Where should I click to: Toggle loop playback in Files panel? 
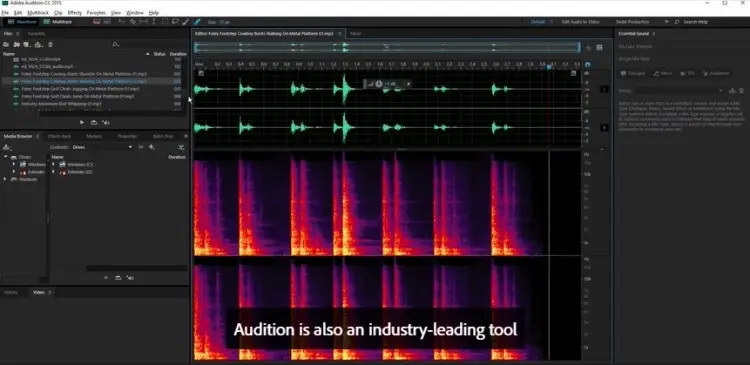pyautogui.click(x=94, y=123)
